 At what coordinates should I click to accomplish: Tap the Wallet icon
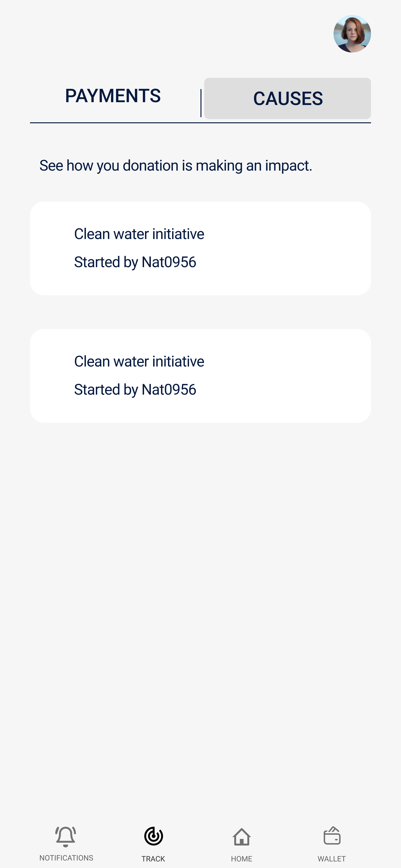pyautogui.click(x=332, y=836)
